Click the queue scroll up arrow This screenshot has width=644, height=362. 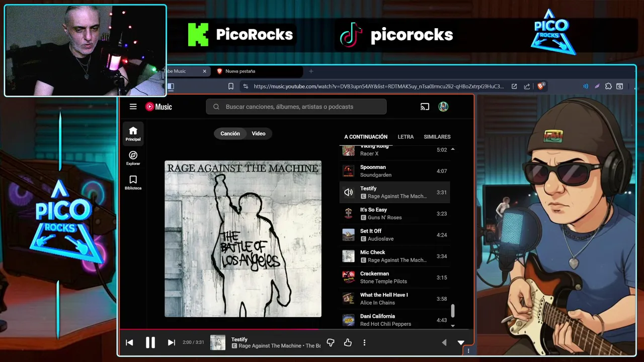tap(453, 149)
